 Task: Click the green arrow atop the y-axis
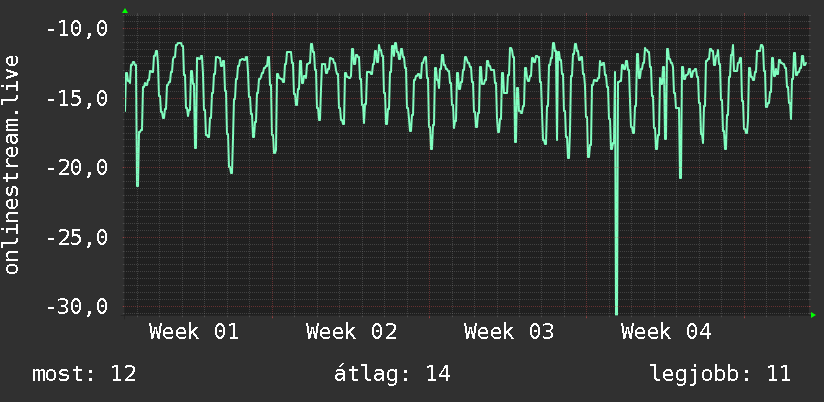pyautogui.click(x=125, y=11)
